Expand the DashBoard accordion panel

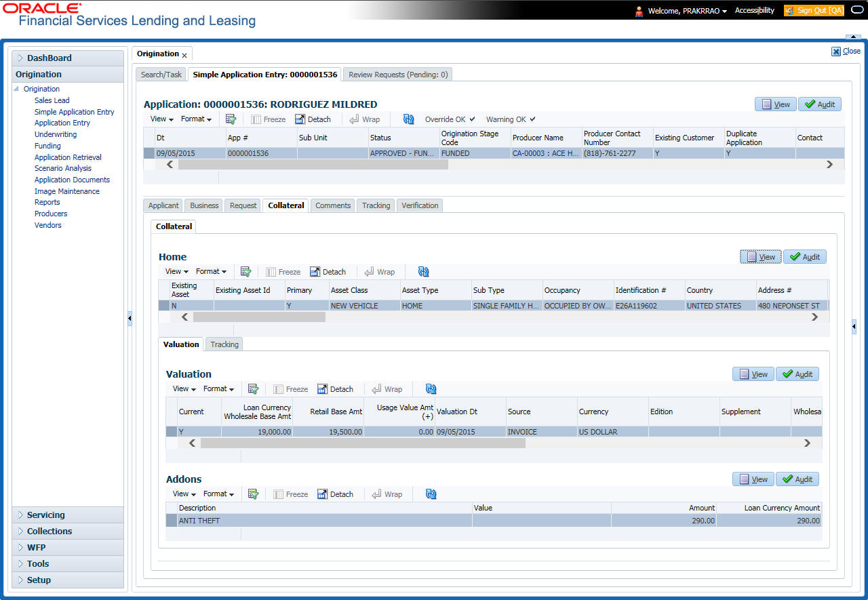(68, 58)
